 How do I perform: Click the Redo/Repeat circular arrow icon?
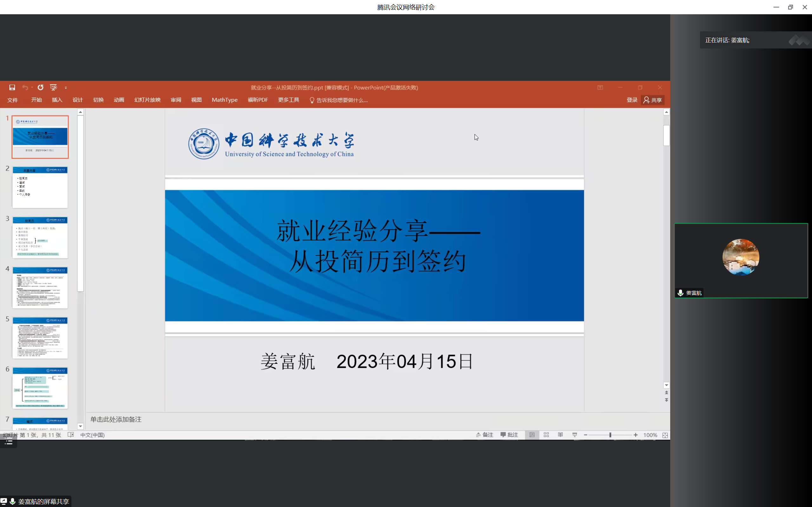(x=41, y=87)
